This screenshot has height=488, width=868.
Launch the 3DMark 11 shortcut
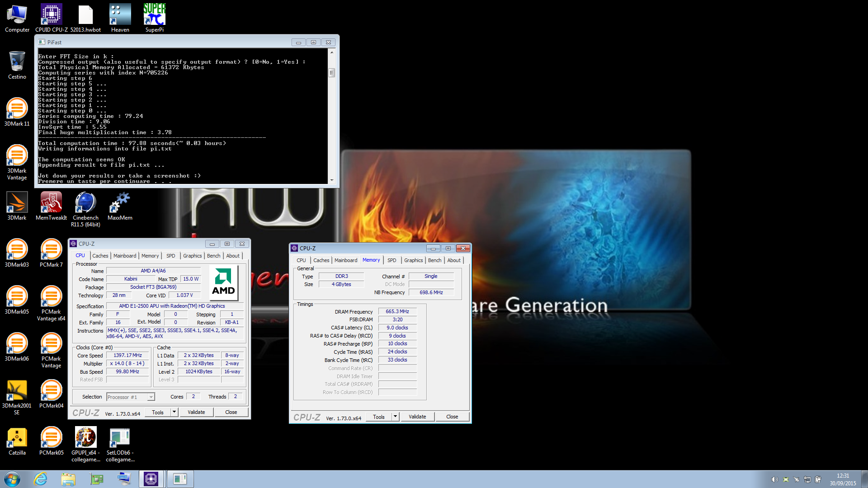(17, 112)
